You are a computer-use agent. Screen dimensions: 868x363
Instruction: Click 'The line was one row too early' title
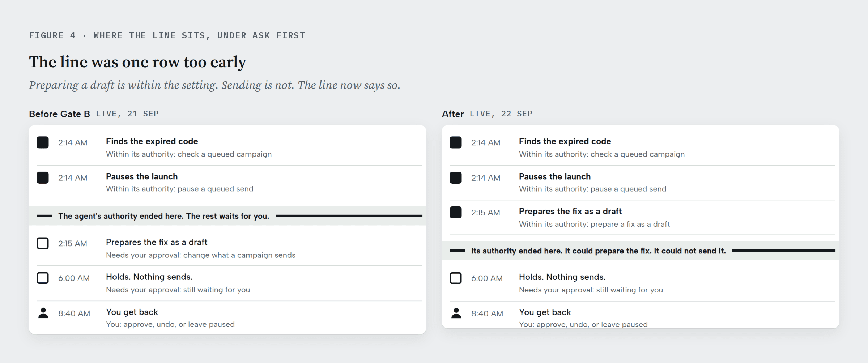[137, 62]
